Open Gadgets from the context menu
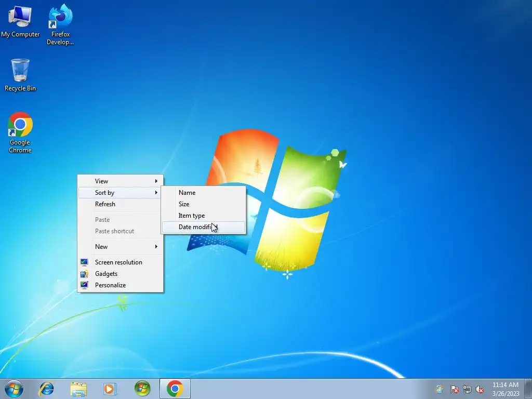The image size is (532, 399). click(x=120, y=274)
